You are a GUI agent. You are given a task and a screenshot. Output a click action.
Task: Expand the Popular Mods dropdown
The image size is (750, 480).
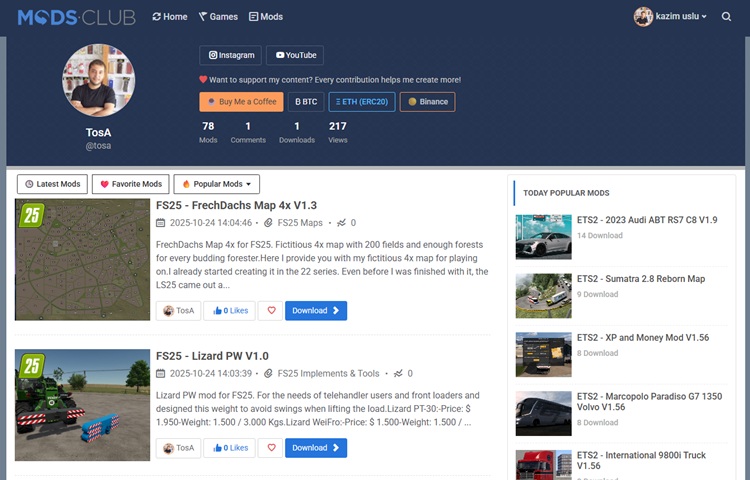pyautogui.click(x=217, y=184)
